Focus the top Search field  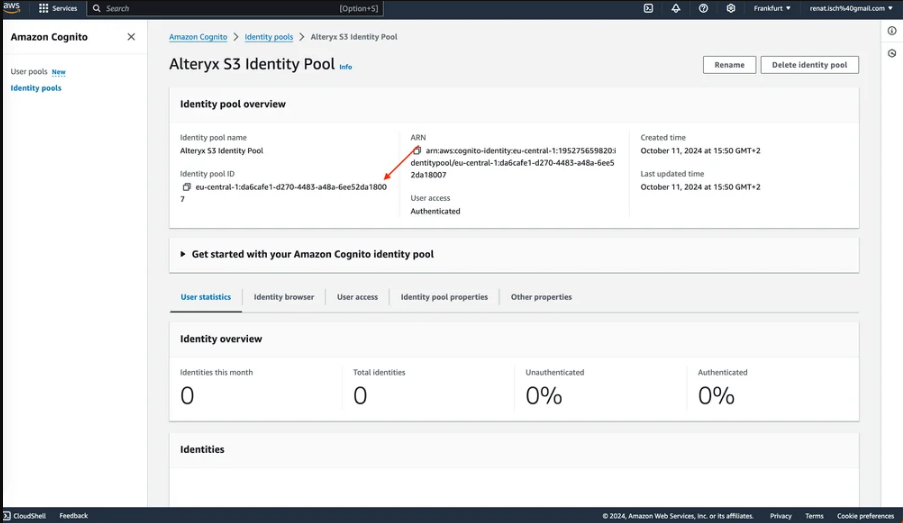(235, 8)
